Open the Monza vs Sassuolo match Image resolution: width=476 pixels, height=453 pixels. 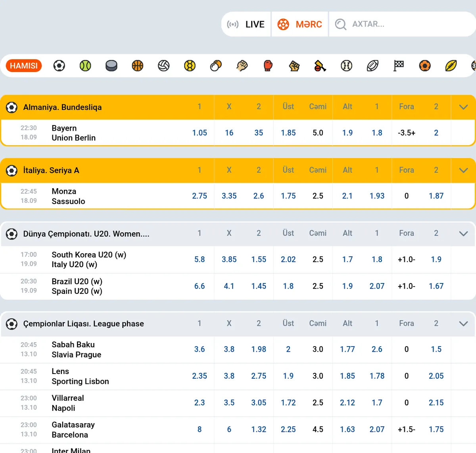(68, 196)
